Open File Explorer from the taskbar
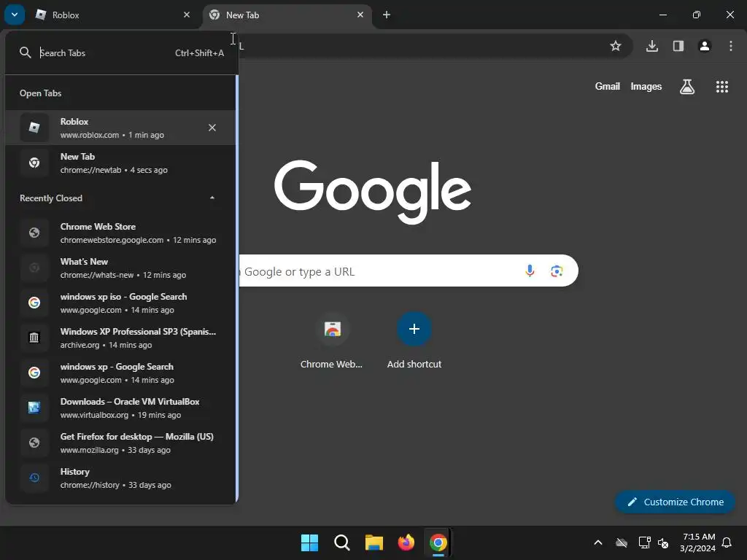The image size is (747, 560). click(374, 542)
